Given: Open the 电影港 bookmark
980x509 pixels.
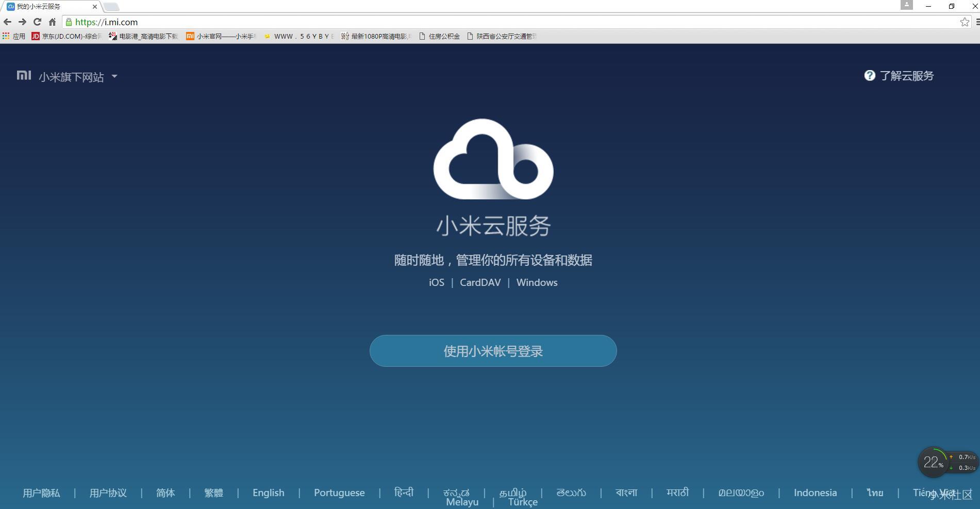Looking at the screenshot, I should 143,36.
